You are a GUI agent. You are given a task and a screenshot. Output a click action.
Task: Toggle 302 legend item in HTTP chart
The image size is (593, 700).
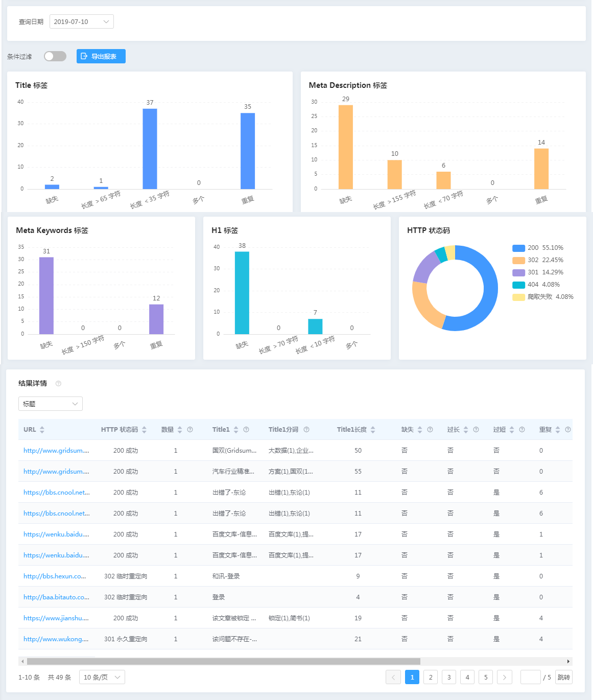point(538,260)
